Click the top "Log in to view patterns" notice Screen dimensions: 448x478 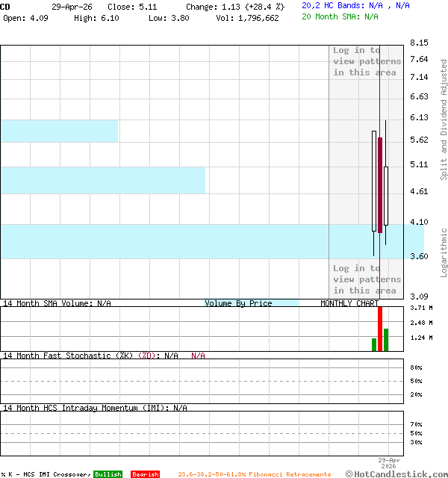pos(367,62)
